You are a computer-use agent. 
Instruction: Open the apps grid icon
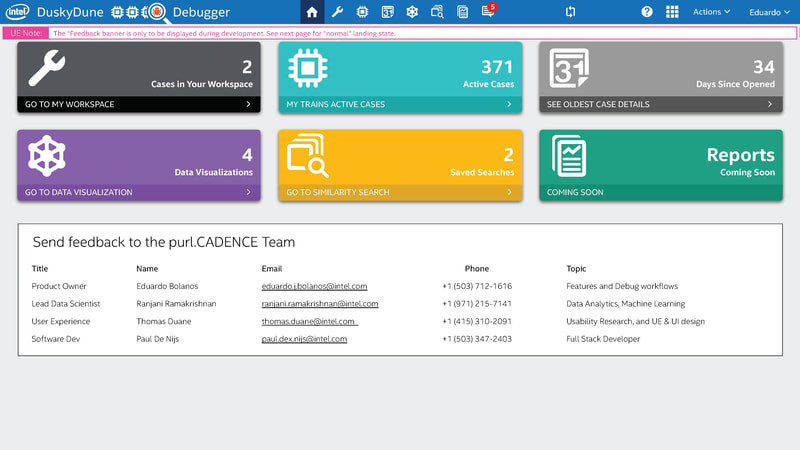(x=672, y=12)
